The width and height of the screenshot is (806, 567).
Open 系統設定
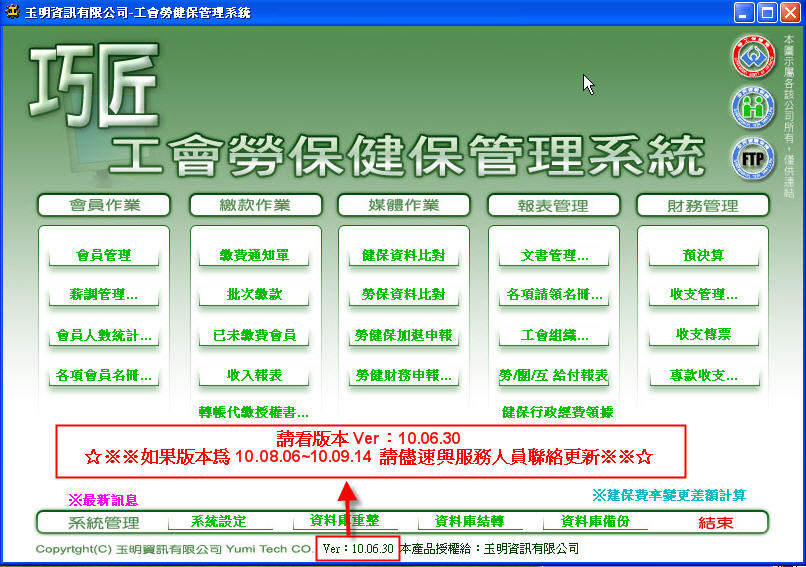point(219,521)
